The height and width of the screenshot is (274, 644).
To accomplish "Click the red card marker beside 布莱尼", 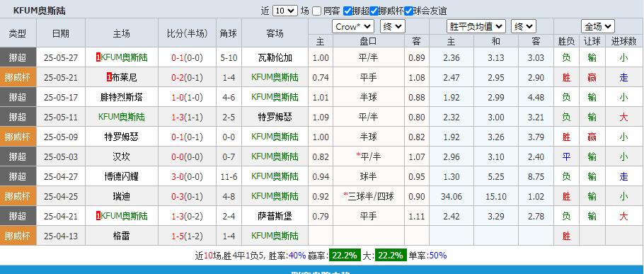I will pyautogui.click(x=109, y=77).
